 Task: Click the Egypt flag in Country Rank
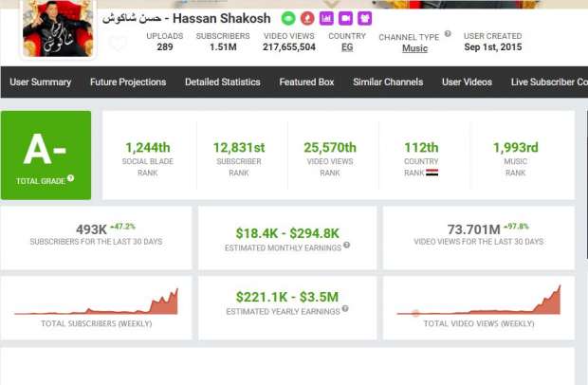pos(432,173)
